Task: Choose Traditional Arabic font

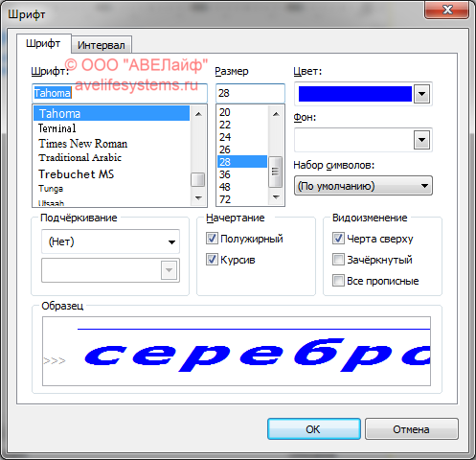Action: 111,158
